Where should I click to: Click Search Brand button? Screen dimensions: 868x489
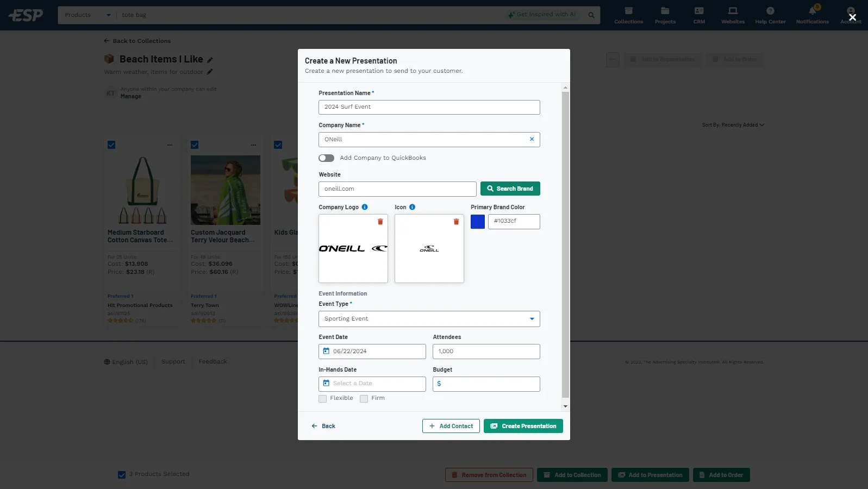click(x=510, y=189)
